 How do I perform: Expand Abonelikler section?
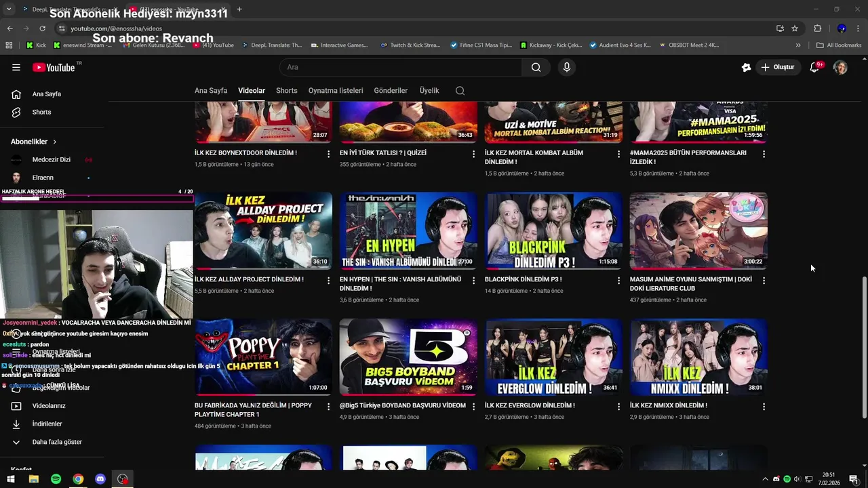coord(34,142)
